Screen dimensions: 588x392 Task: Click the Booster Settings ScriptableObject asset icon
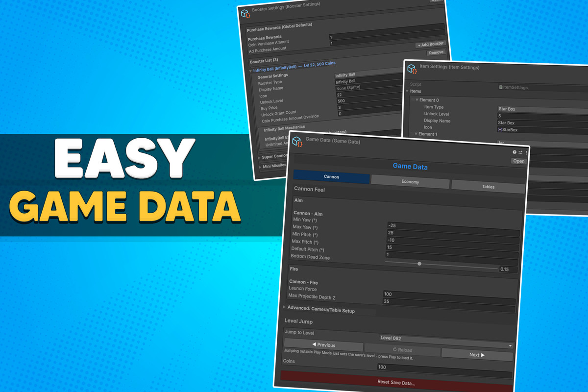tap(245, 13)
